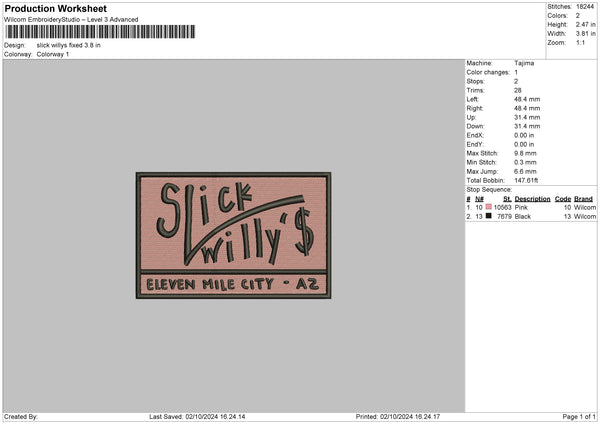Click the barcode image in header
The image size is (600, 424).
point(100,32)
